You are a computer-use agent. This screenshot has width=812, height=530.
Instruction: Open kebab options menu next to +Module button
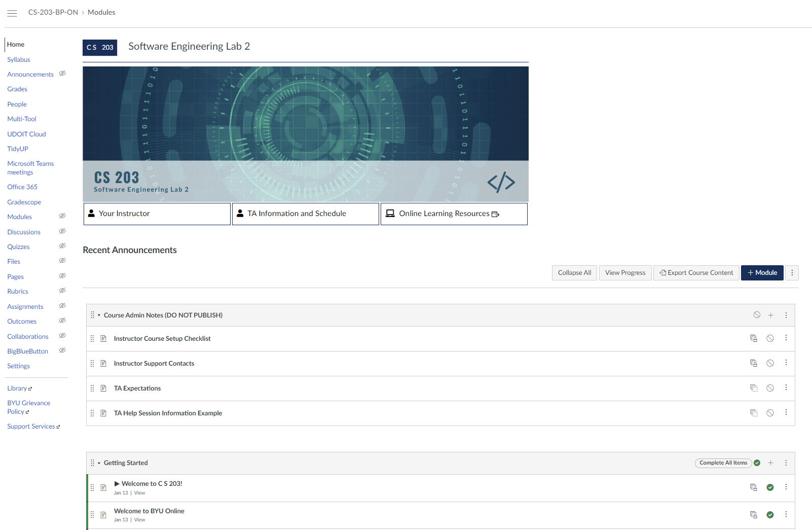click(x=792, y=273)
